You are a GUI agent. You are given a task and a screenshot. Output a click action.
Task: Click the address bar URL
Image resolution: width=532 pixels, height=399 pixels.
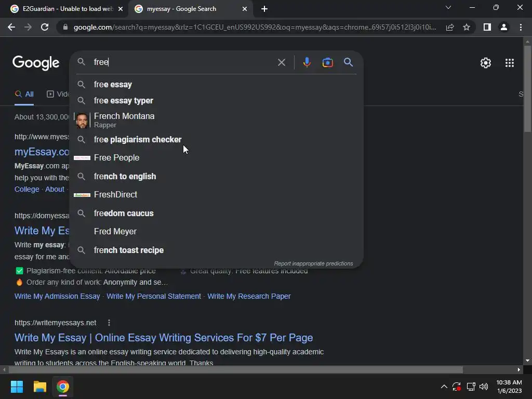pos(255,27)
